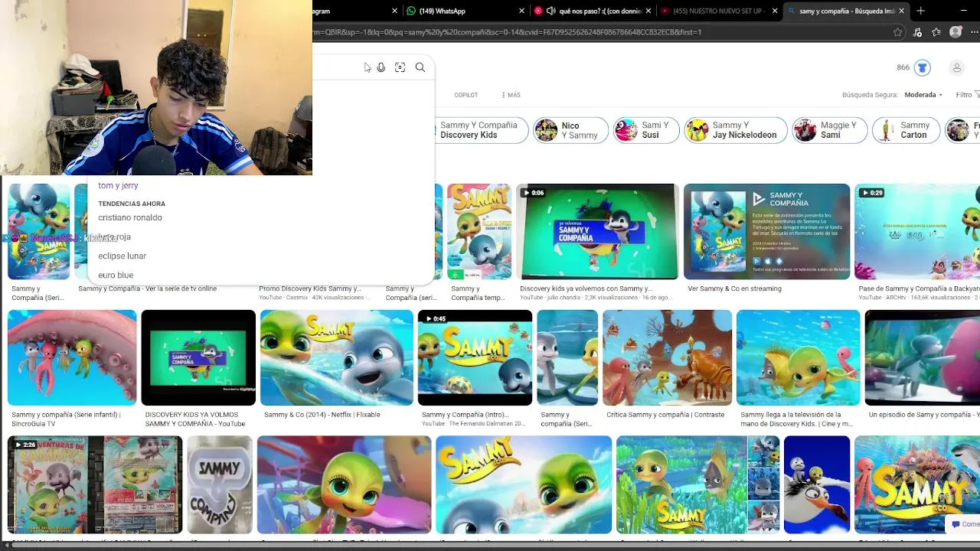This screenshot has height=551, width=980.
Task: Select the 'Sami Y Susi' chip
Action: 646,130
